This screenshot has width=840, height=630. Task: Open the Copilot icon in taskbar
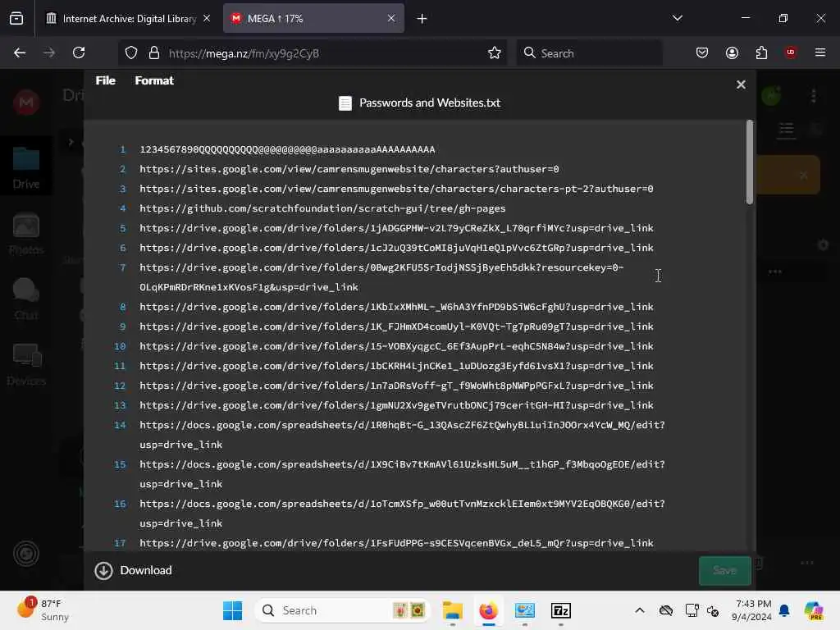click(x=813, y=610)
